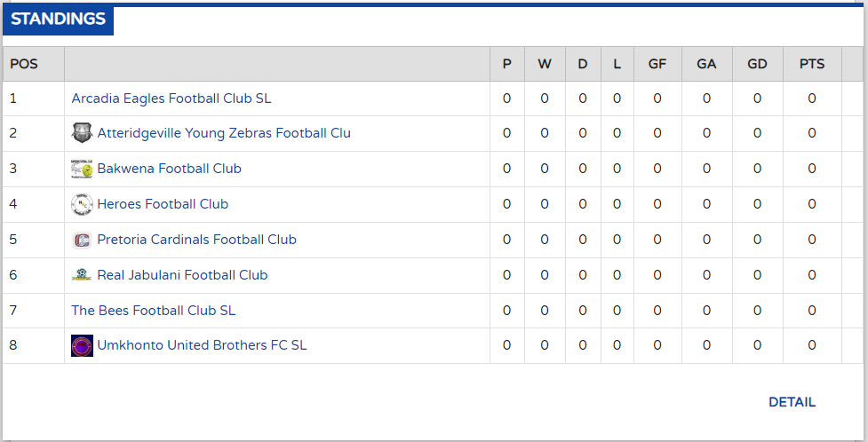Go to Real Jabulani Football Club
Image resolution: width=868 pixels, height=442 pixels.
pos(182,275)
